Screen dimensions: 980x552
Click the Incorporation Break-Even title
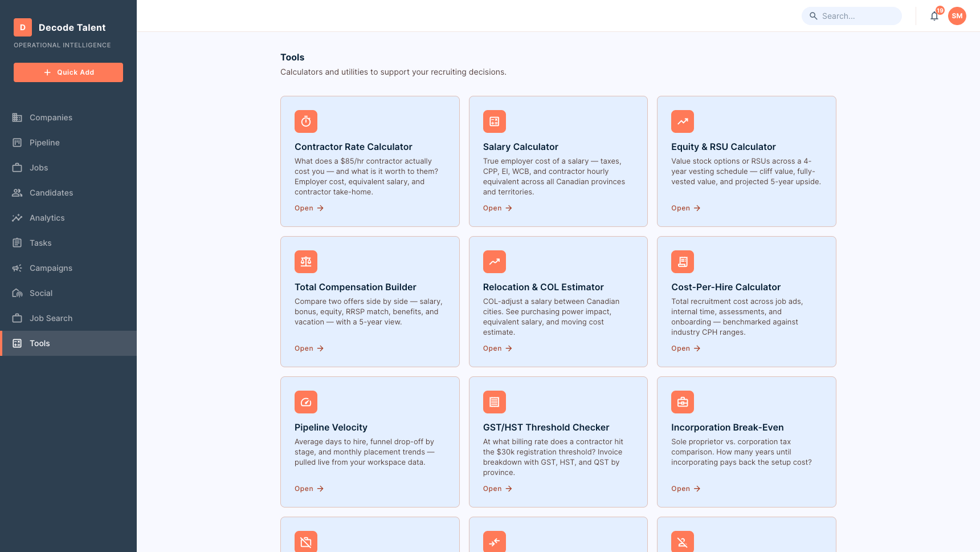[x=728, y=427]
